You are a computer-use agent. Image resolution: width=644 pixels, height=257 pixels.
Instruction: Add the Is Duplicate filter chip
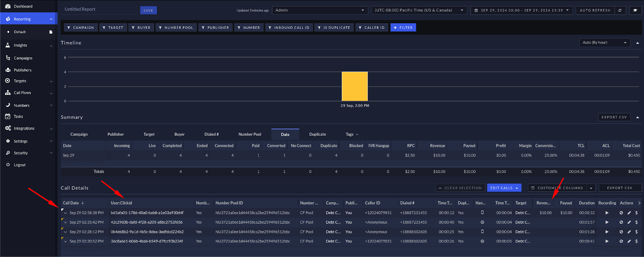334,28
